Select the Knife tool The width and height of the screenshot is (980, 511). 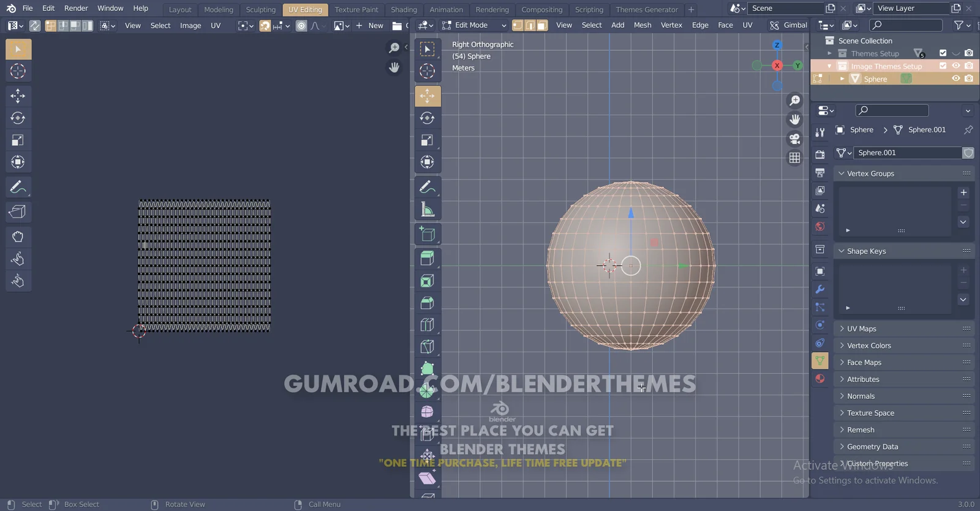428,347
